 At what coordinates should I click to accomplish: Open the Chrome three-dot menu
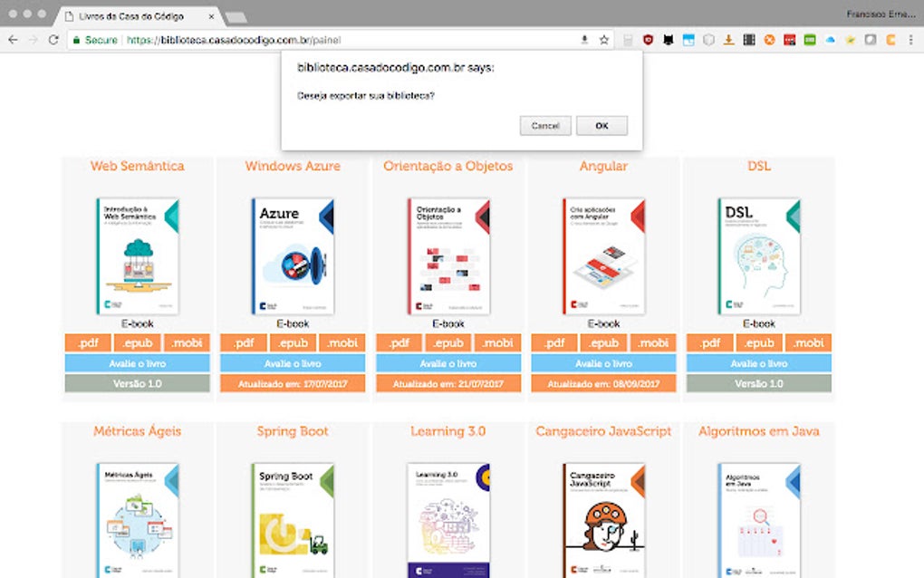(910, 40)
